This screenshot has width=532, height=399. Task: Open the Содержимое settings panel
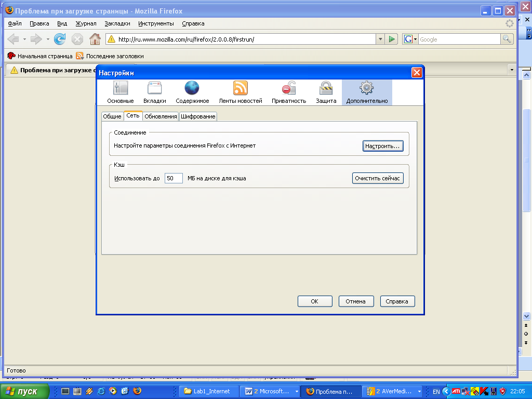[x=192, y=92]
